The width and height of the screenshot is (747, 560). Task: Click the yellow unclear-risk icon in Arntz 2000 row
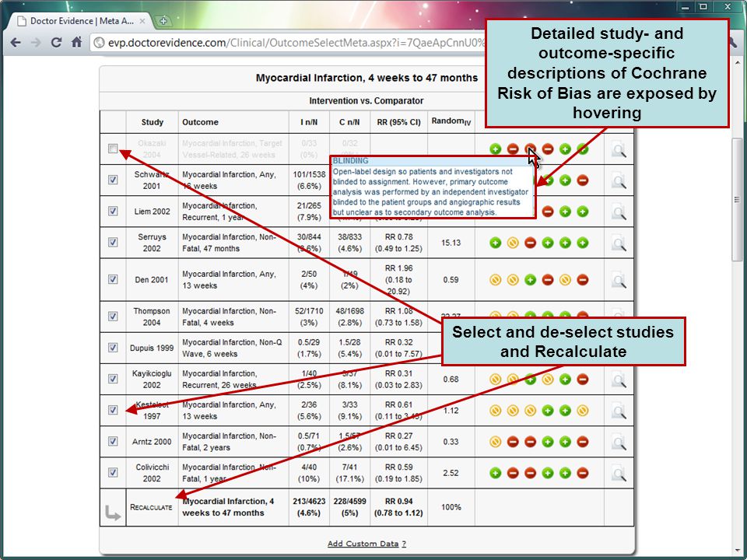pyautogui.click(x=496, y=442)
